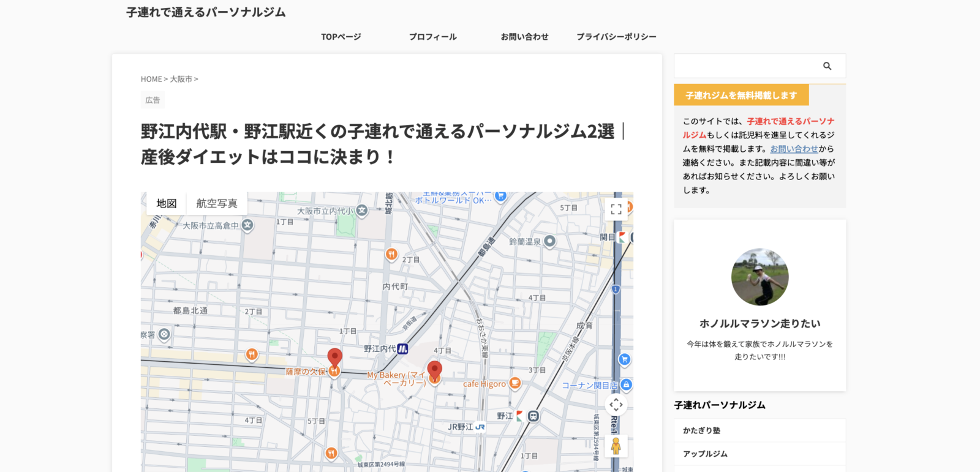The image size is (980, 472).
Task: Click コーナン関目店 shopping marker
Action: coord(626,384)
